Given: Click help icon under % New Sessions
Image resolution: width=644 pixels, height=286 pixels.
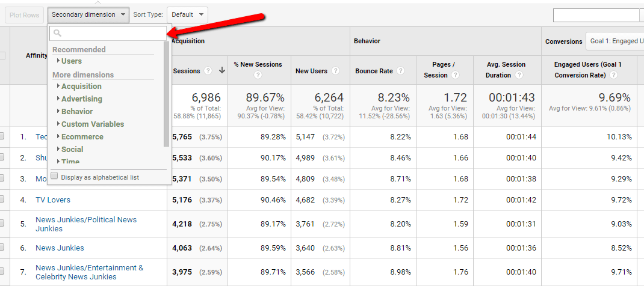Looking at the screenshot, I should coord(258,75).
